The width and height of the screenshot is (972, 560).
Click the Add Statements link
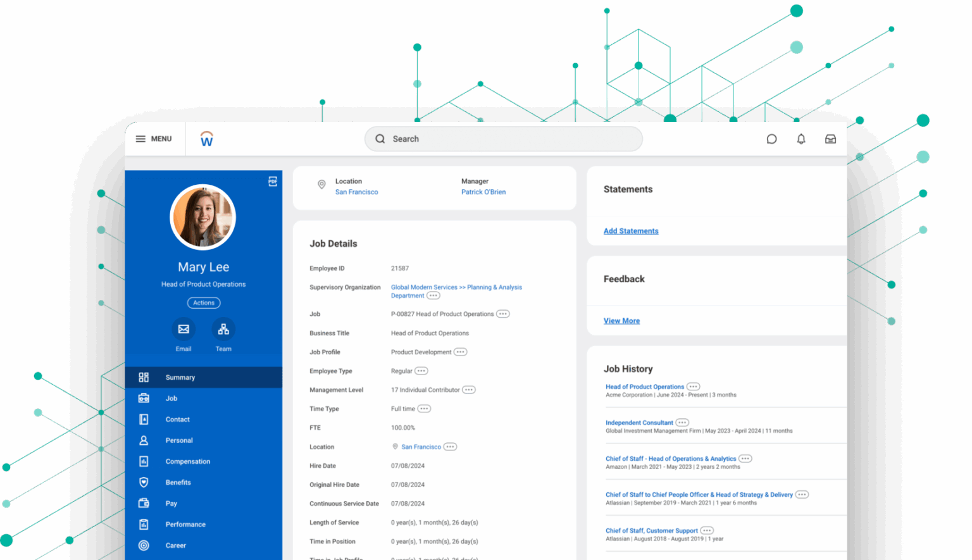[x=630, y=231]
